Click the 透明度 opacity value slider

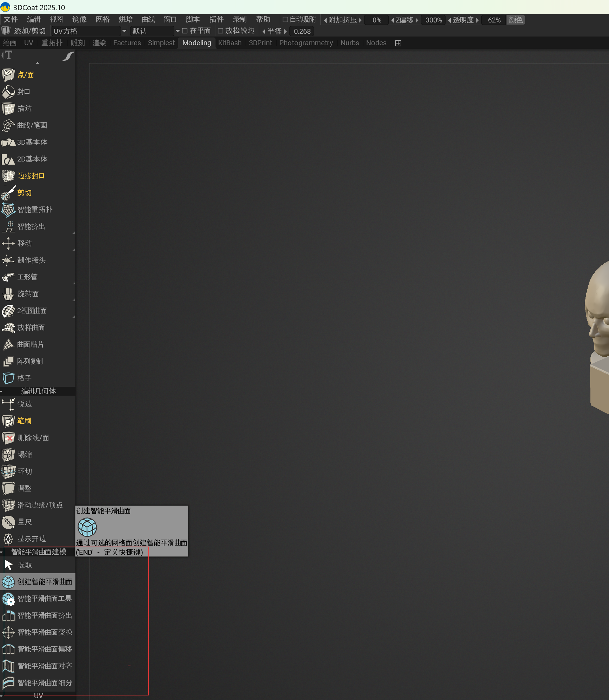pos(494,20)
